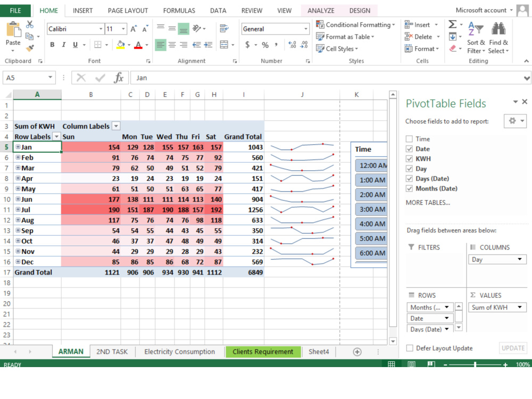Open the Sum of KWH dropdown in Values

pyautogui.click(x=520, y=307)
